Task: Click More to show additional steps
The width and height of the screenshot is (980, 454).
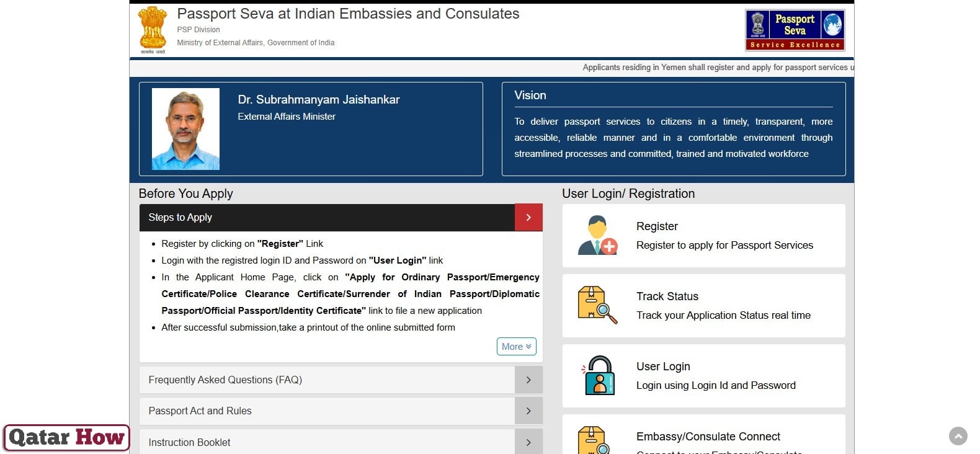Action: click(x=517, y=347)
